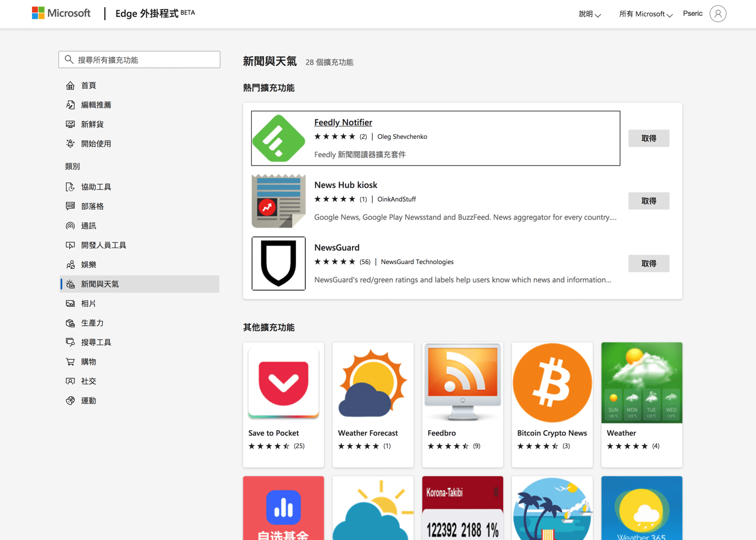Click the 開始使用 lightbulb icon

click(70, 144)
